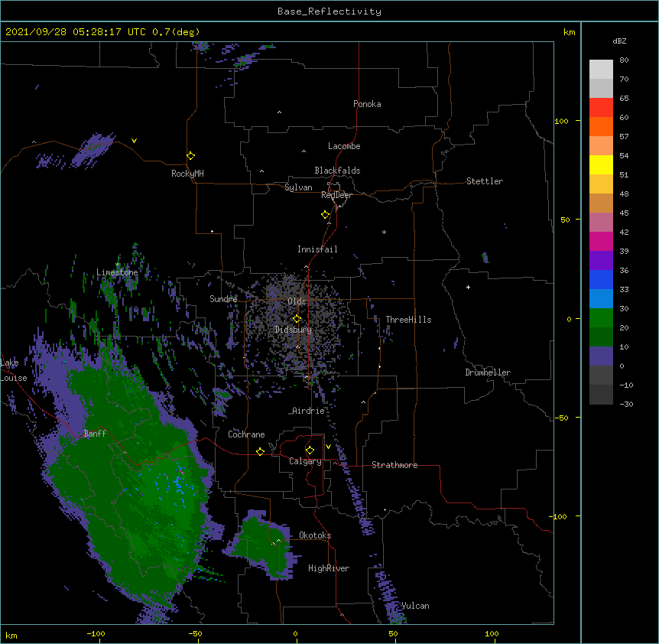Select the ThreeHills label

(x=408, y=320)
